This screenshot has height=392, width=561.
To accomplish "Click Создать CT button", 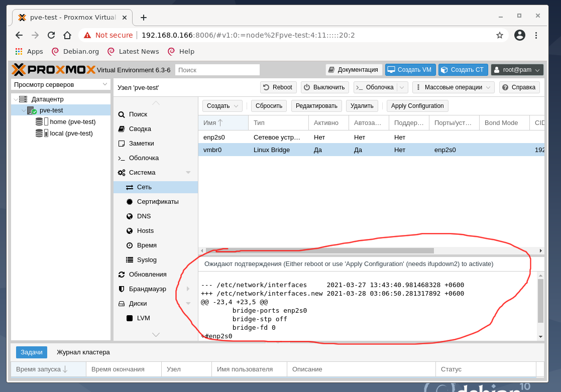I will click(x=463, y=70).
